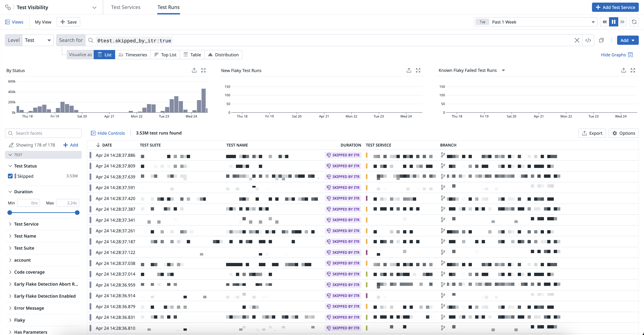Screen dimensions: 644x335
Task: Visualize as Distribution
Action: click(x=223, y=55)
